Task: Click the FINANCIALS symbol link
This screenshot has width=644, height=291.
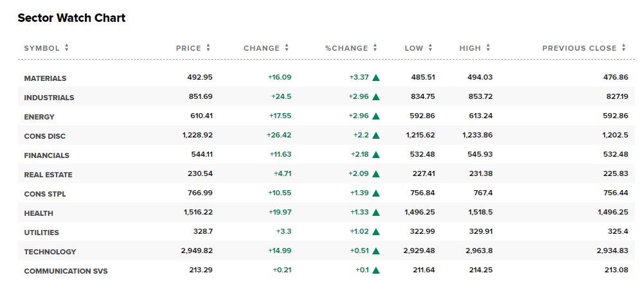Action: pos(46,155)
